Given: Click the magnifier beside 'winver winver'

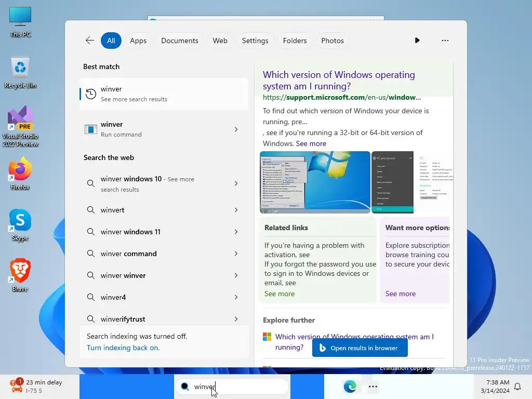Looking at the screenshot, I should (x=90, y=275).
